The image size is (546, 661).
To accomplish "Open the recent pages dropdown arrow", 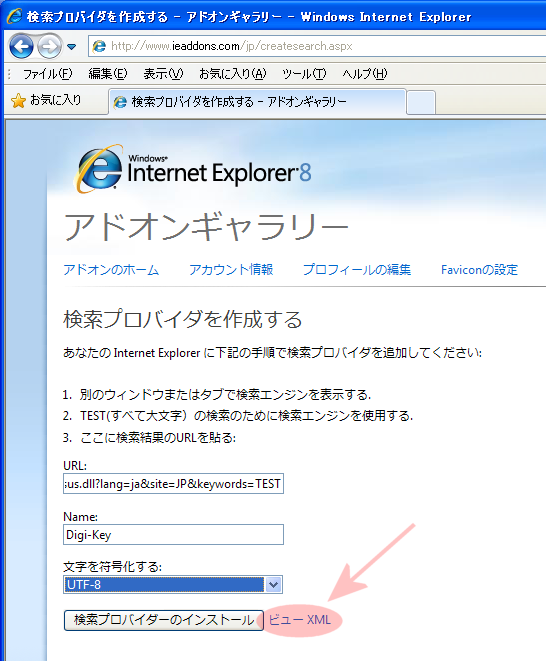I will point(72,46).
